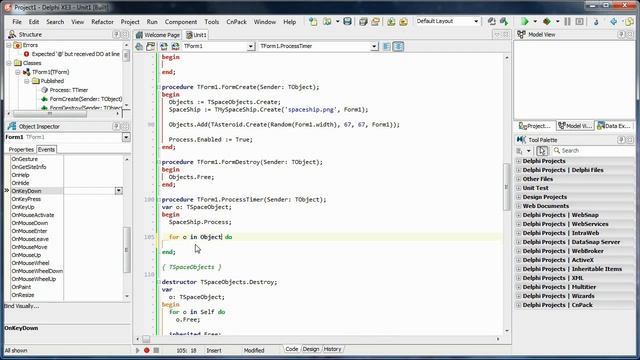Click the Pause debugger icon
Image resolution: width=640 pixels, height=360 pixels.
tap(567, 22)
